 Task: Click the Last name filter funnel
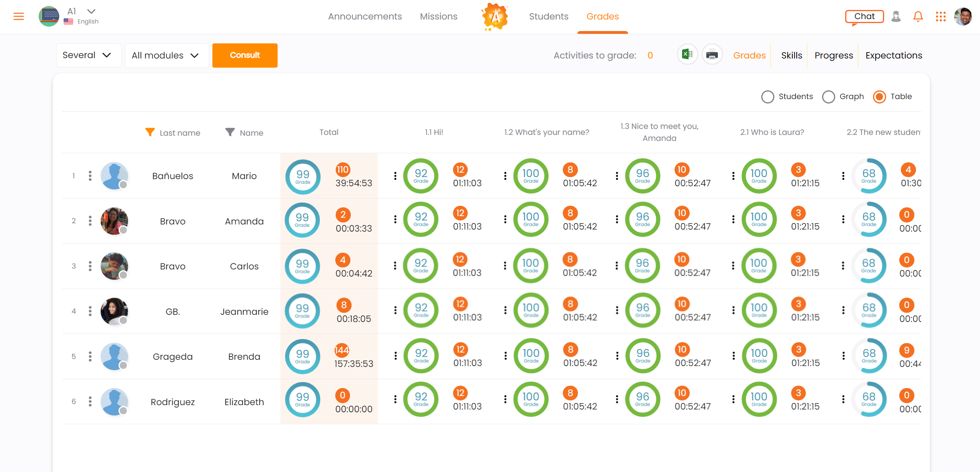click(150, 132)
